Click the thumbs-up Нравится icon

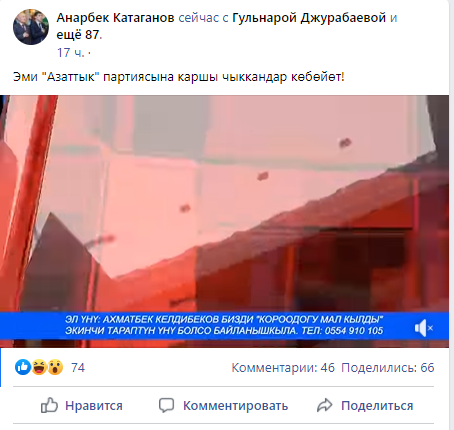coord(49,405)
